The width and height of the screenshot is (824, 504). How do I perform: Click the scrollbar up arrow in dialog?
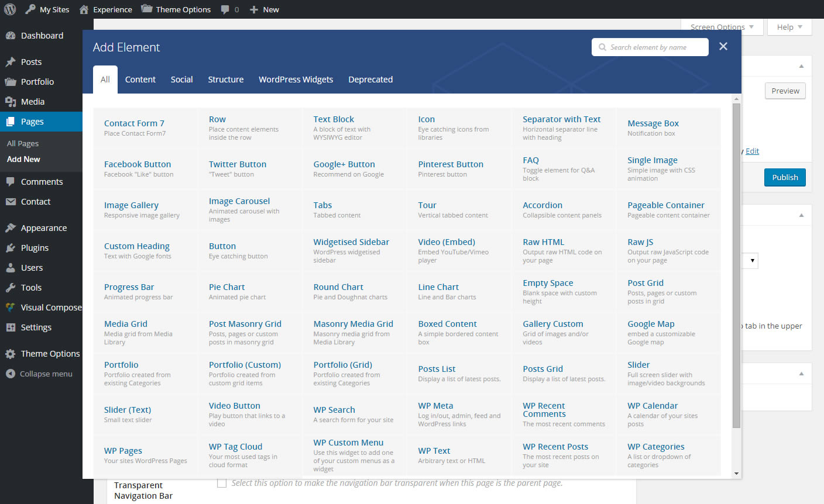coord(736,99)
